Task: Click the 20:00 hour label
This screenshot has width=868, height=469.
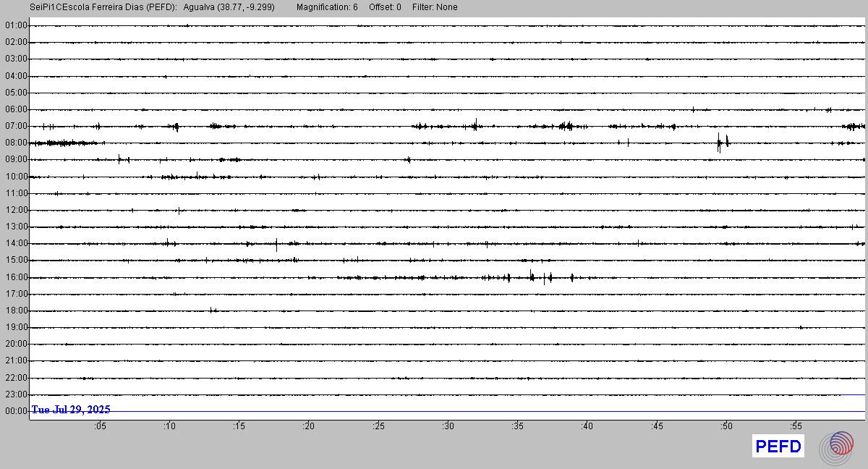Action: (x=16, y=344)
